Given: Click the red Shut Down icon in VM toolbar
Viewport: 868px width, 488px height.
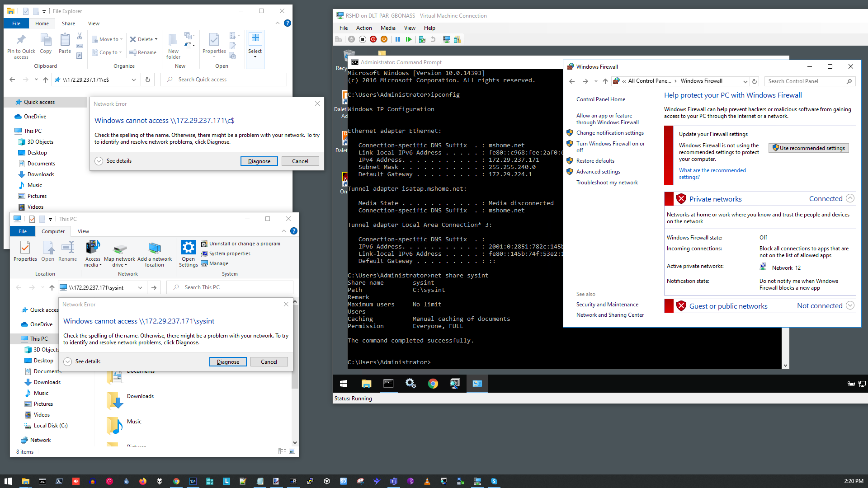Looking at the screenshot, I should point(373,39).
